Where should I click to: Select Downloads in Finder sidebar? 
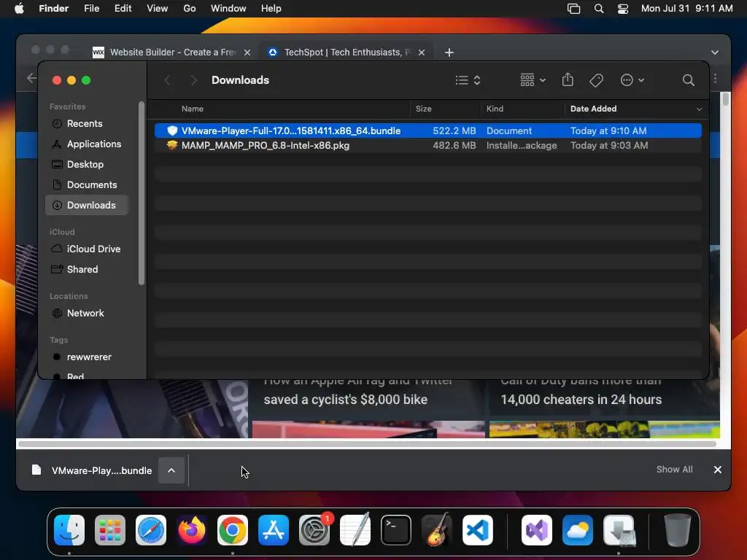coord(87,205)
